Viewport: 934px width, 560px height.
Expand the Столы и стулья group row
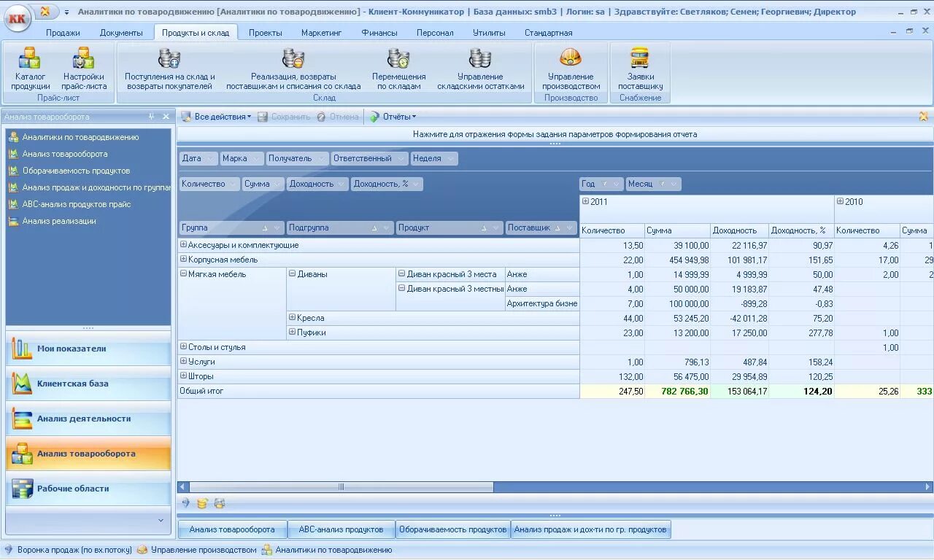(183, 347)
